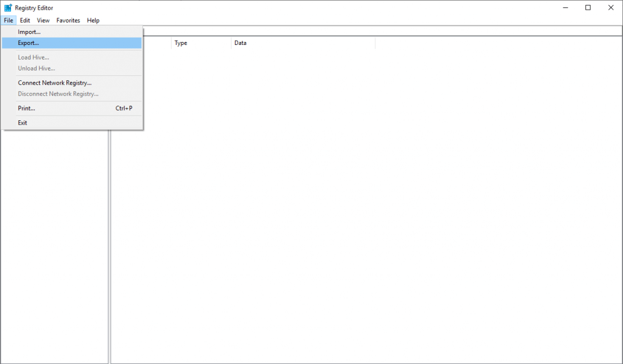The image size is (623, 364).
Task: Choose Print... from the File menu
Action: coord(72,108)
